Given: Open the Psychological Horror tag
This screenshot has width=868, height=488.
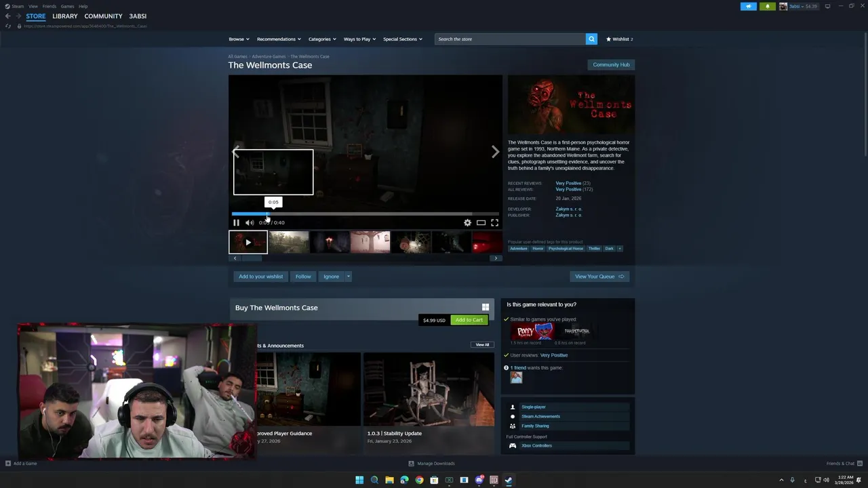Looking at the screenshot, I should point(566,249).
